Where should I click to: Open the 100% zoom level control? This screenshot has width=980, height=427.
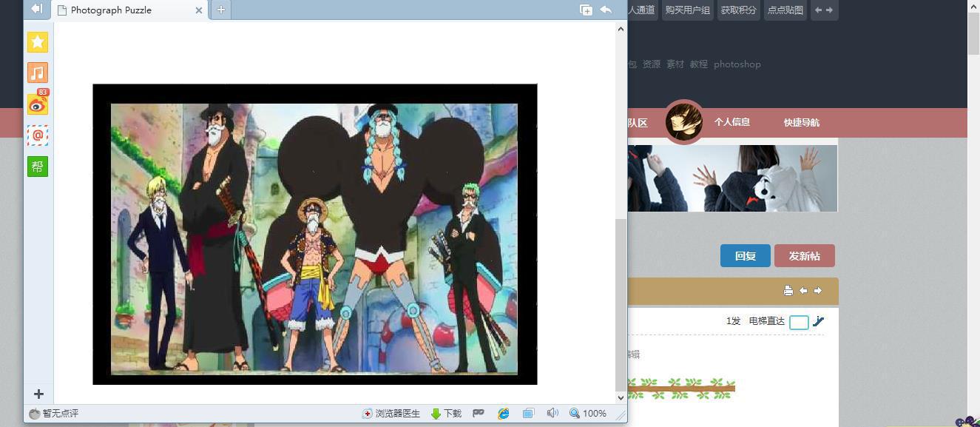pos(588,413)
